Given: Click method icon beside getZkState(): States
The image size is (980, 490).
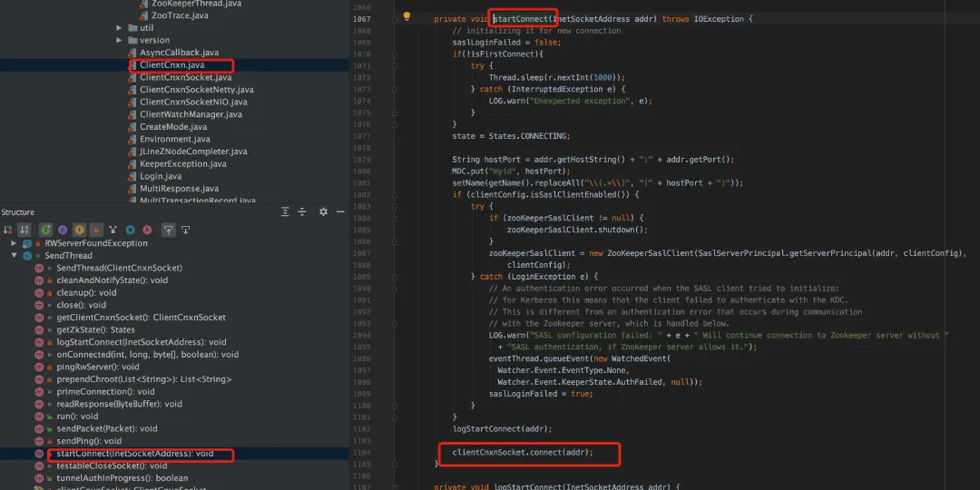Looking at the screenshot, I should point(39,330).
